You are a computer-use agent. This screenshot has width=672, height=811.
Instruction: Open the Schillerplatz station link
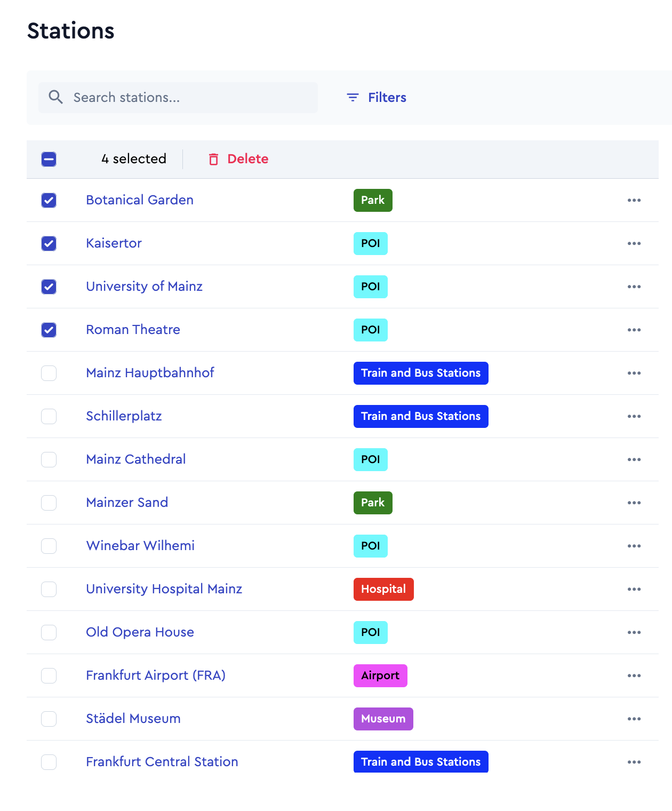point(124,416)
